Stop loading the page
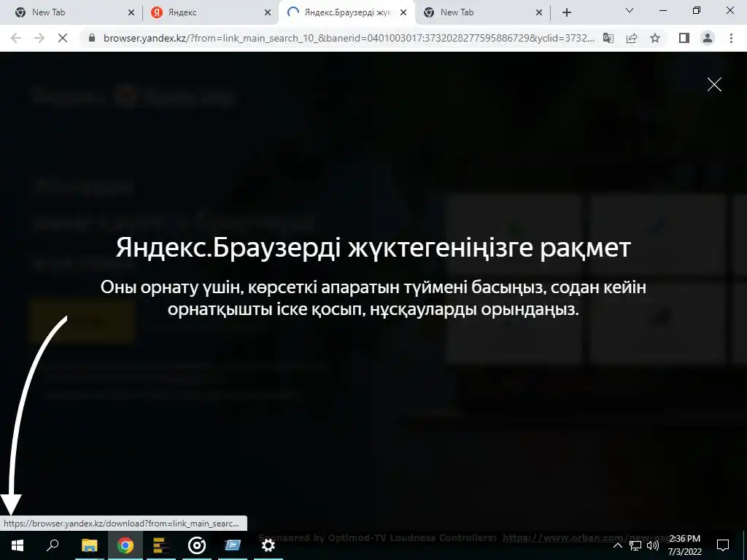The image size is (747, 560). [63, 38]
